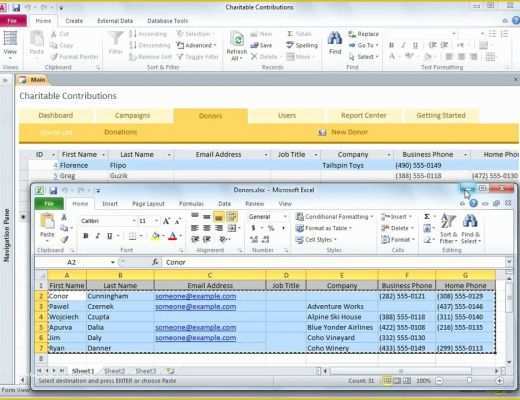Click Save in the Access Records group

coord(261,45)
